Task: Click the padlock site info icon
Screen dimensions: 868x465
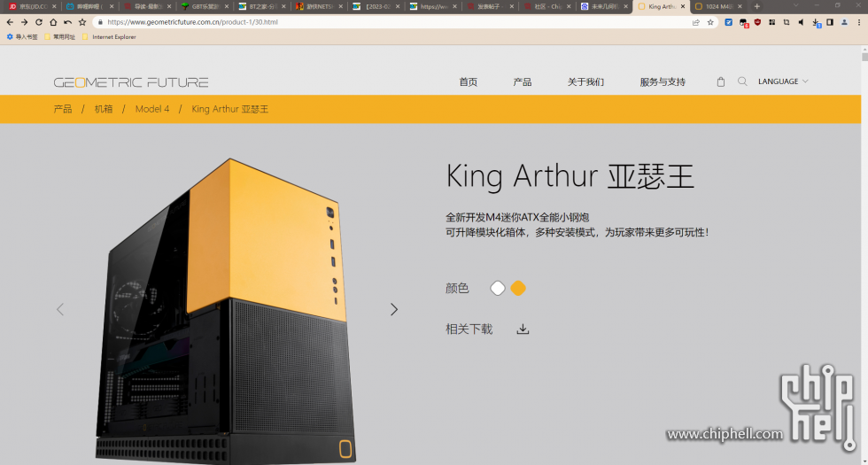Action: 100,22
